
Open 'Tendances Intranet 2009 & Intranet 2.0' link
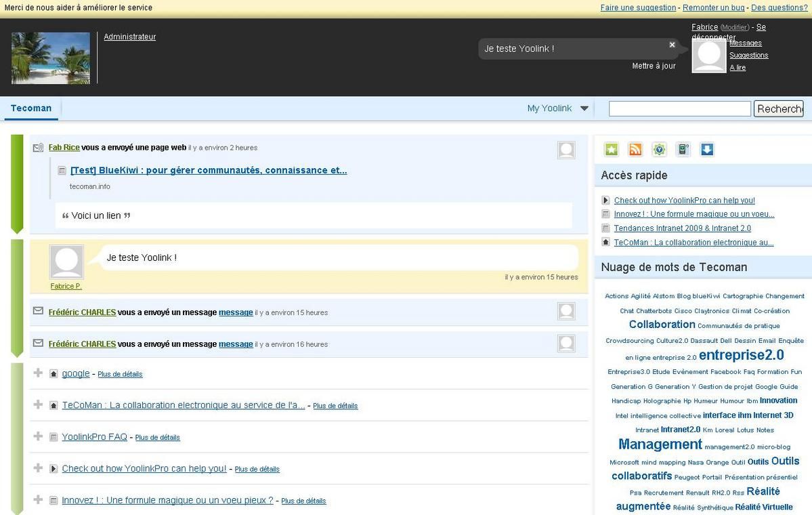(x=683, y=228)
